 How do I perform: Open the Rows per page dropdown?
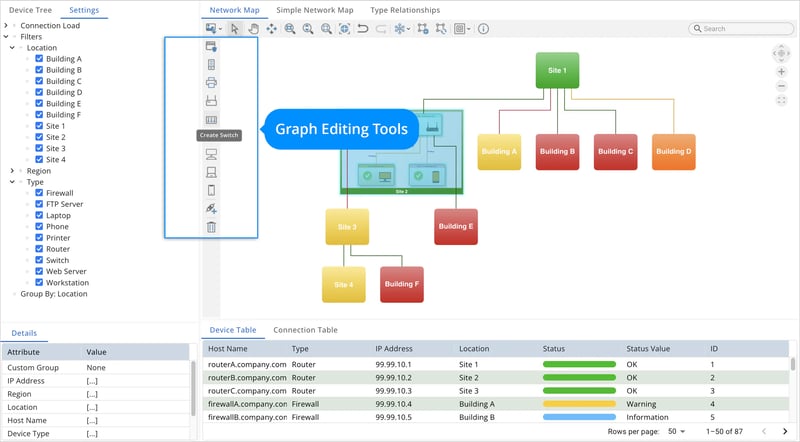[677, 431]
